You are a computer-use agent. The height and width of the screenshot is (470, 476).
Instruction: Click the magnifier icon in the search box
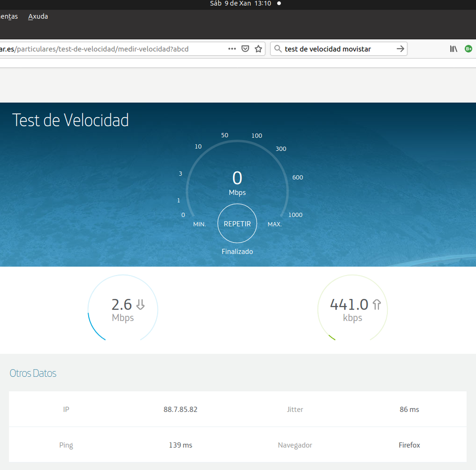(278, 49)
